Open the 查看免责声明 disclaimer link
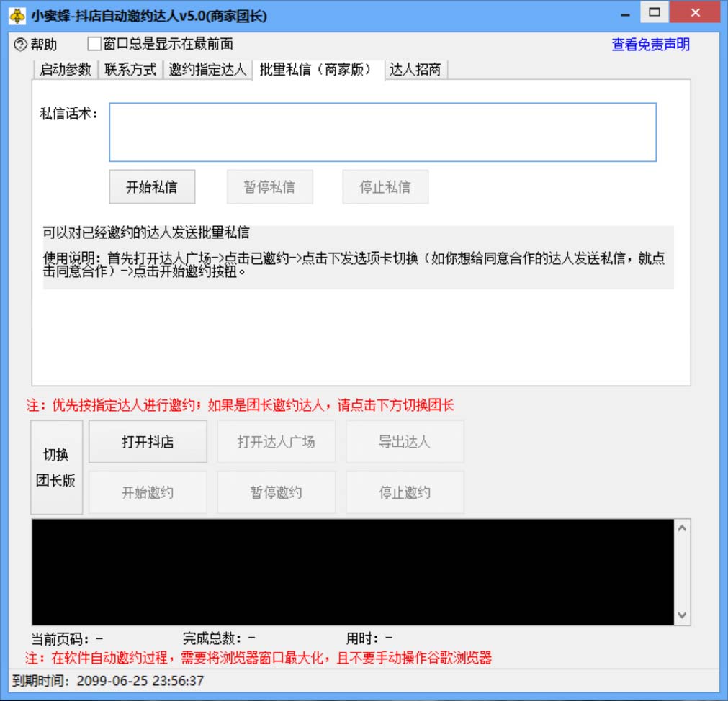Image resolution: width=728 pixels, height=701 pixels. click(x=649, y=44)
